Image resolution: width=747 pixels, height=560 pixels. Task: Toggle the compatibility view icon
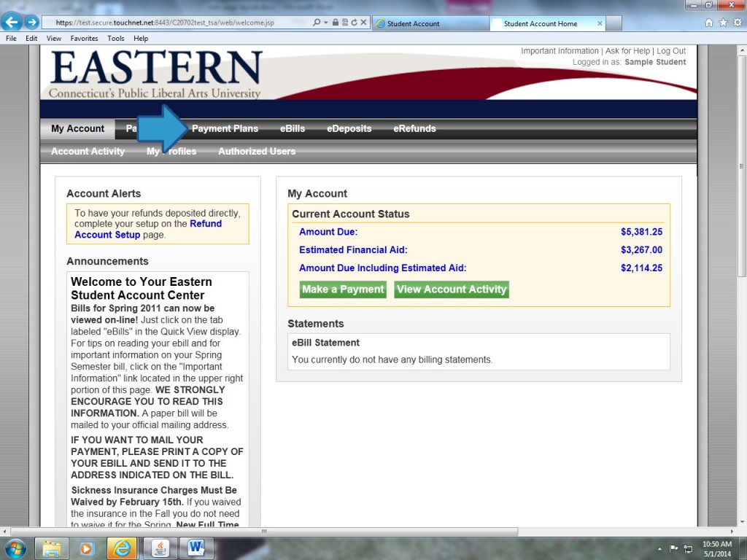[344, 23]
